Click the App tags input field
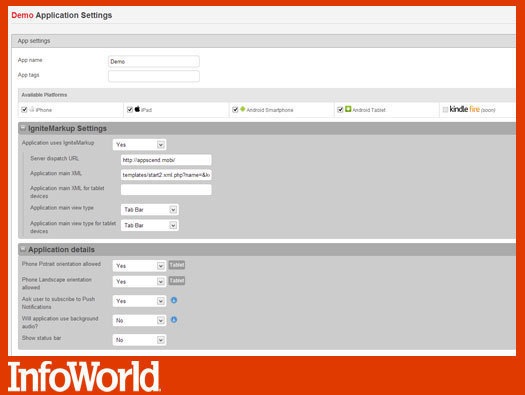 pos(154,76)
